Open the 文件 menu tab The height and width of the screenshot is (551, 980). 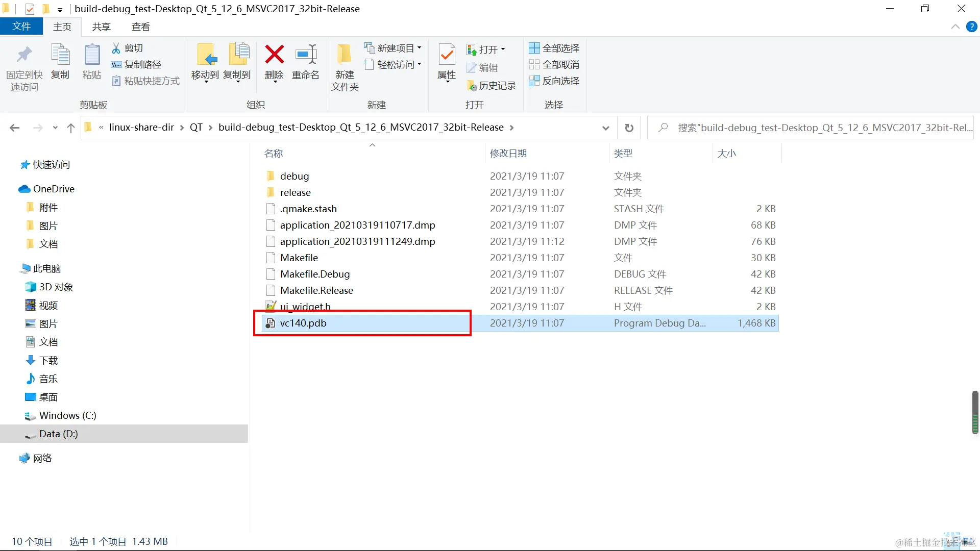point(21,27)
